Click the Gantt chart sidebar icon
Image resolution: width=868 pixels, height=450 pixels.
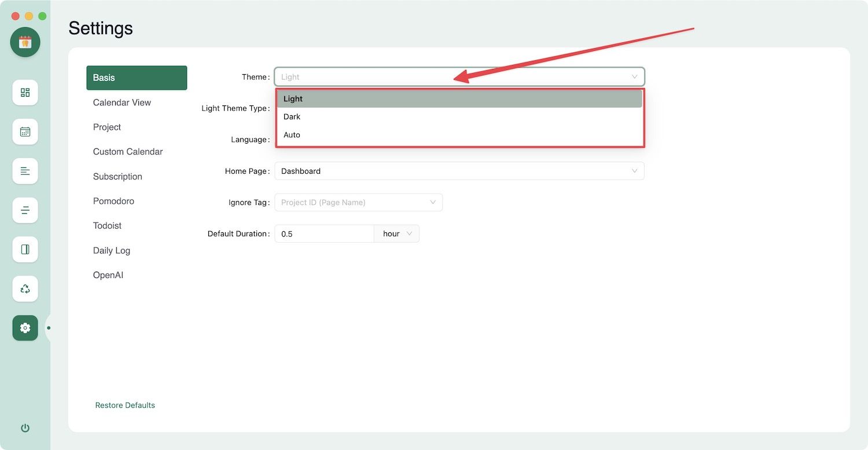[25, 171]
